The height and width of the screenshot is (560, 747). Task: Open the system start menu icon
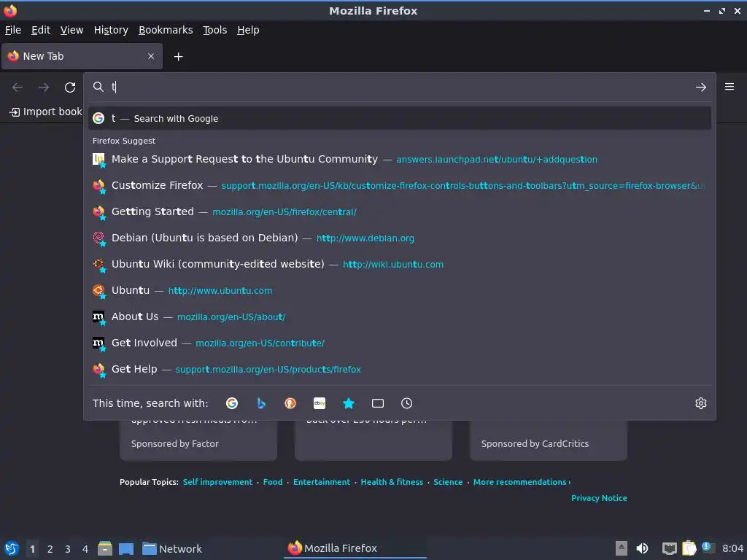point(12,548)
